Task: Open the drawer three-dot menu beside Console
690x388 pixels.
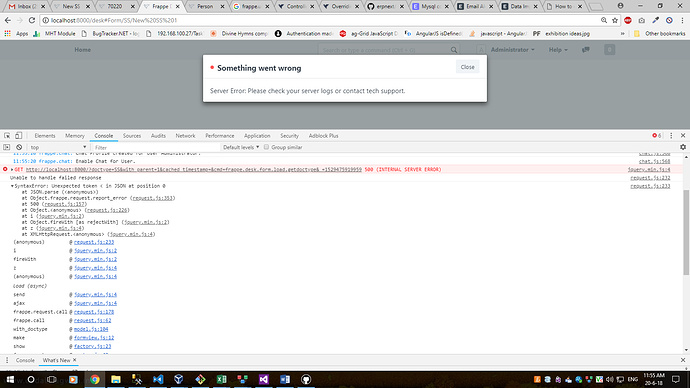Action: point(7,360)
